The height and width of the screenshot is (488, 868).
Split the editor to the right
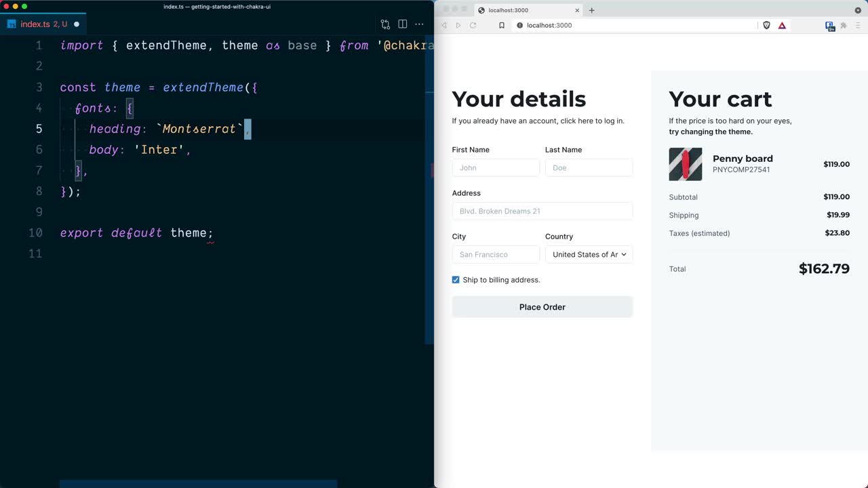(x=403, y=24)
